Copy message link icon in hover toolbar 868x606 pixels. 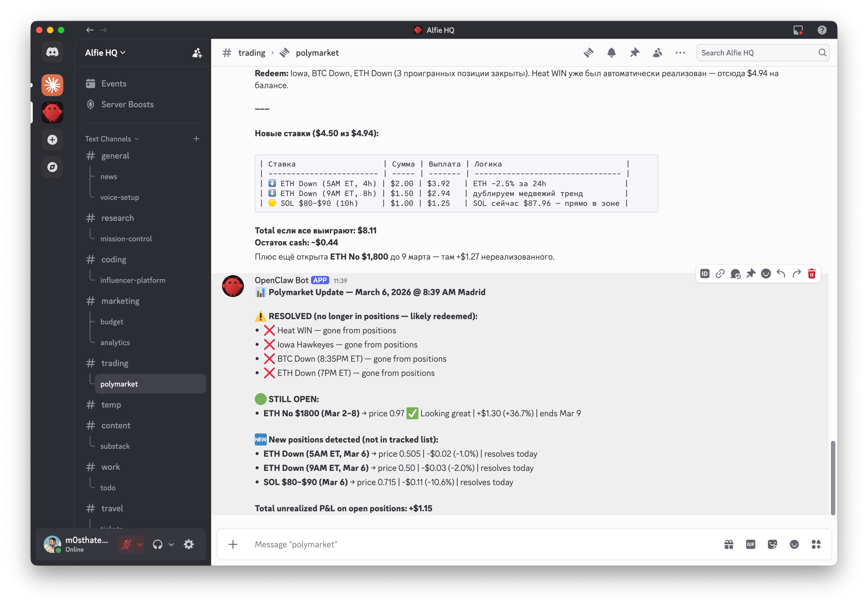[x=720, y=274]
